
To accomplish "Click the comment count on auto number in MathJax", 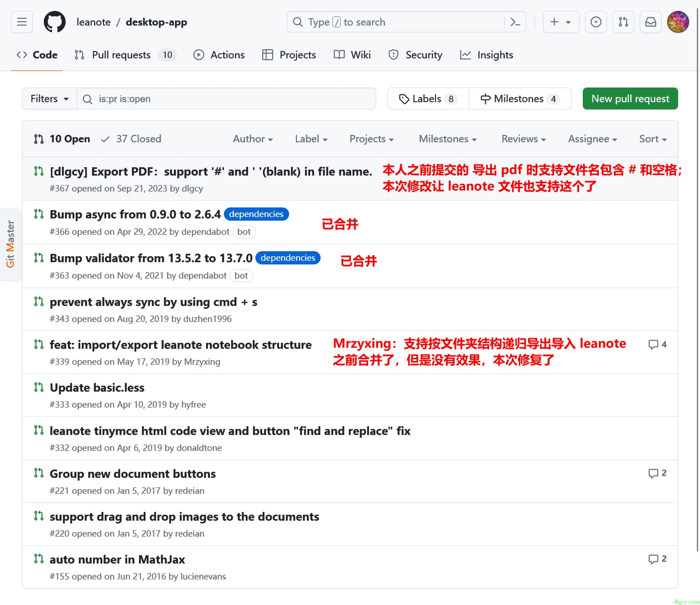I will (657, 559).
